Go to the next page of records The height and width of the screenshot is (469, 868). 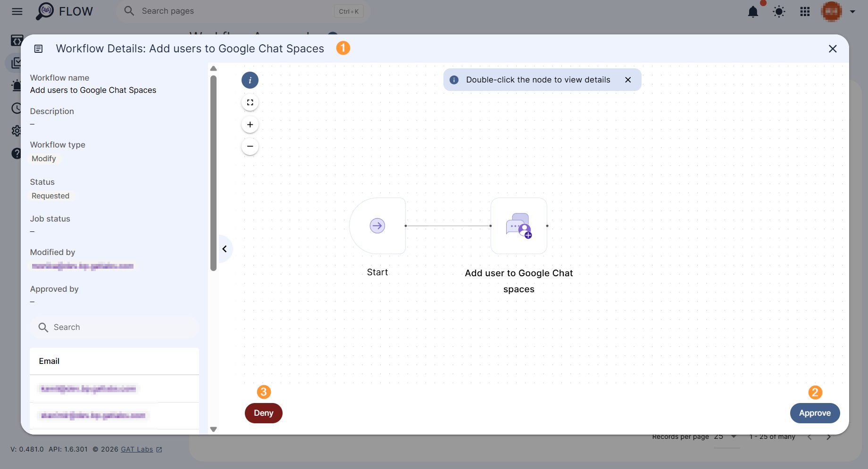tap(829, 437)
